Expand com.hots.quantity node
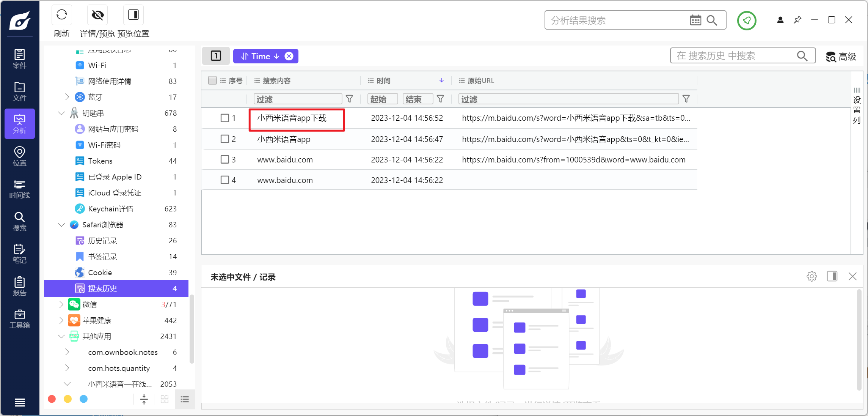Screen dimensions: 868x416 [67, 368]
